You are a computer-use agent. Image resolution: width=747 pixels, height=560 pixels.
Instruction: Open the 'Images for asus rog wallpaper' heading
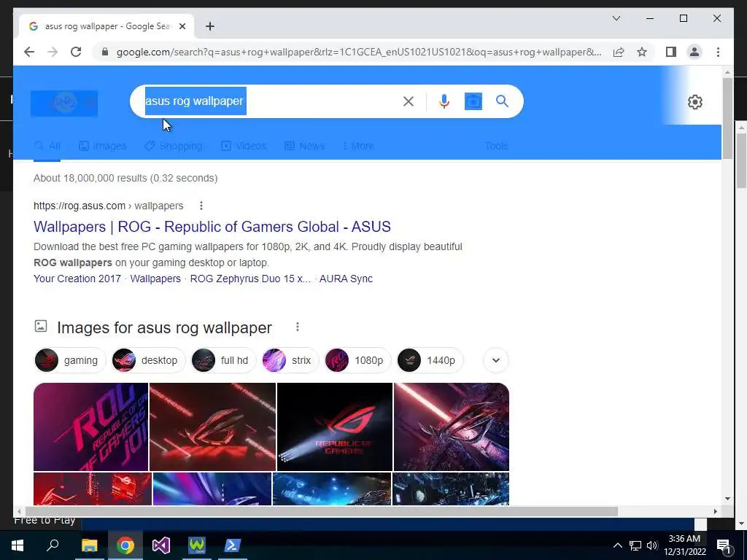pos(164,327)
